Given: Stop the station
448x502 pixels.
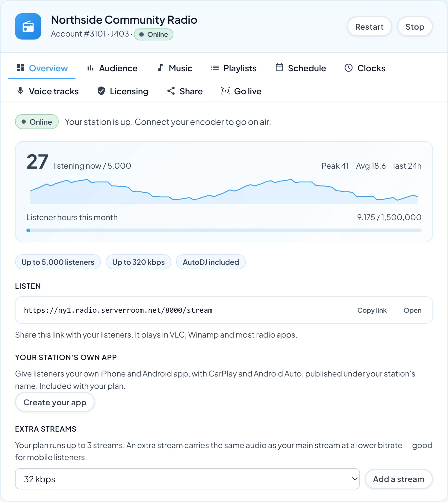Looking at the screenshot, I should tap(415, 27).
